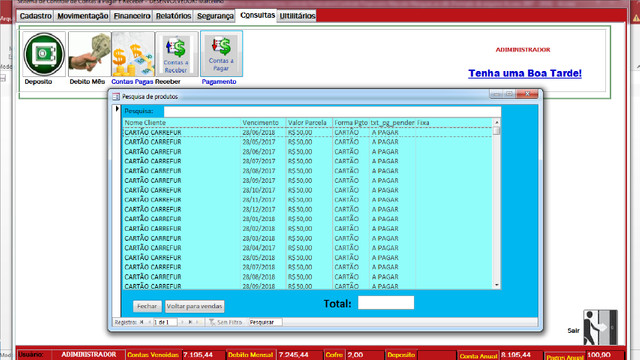Image resolution: width=640 pixels, height=360 pixels.
Task: Click the Fixa column header
Action: click(x=454, y=122)
